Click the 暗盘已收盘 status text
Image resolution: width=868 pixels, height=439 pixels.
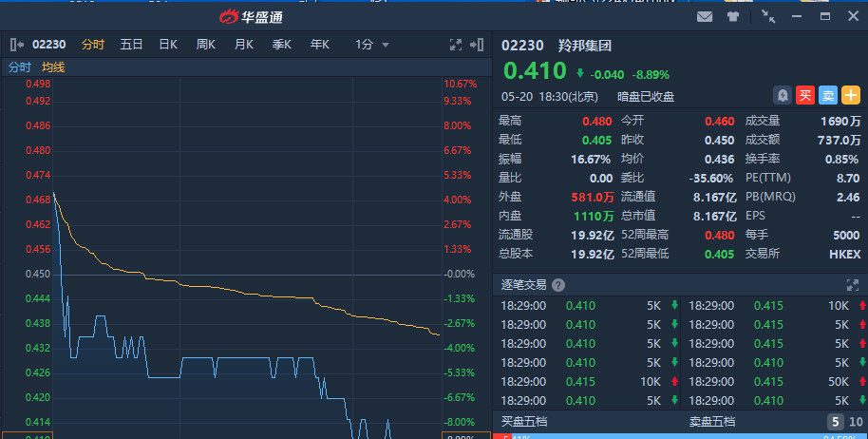pyautogui.click(x=646, y=97)
